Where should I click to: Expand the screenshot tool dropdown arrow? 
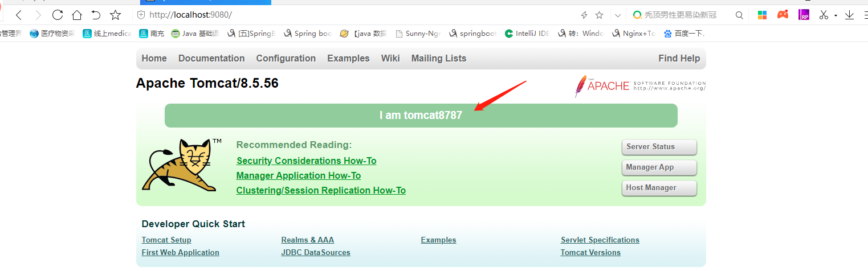pyautogui.click(x=836, y=15)
